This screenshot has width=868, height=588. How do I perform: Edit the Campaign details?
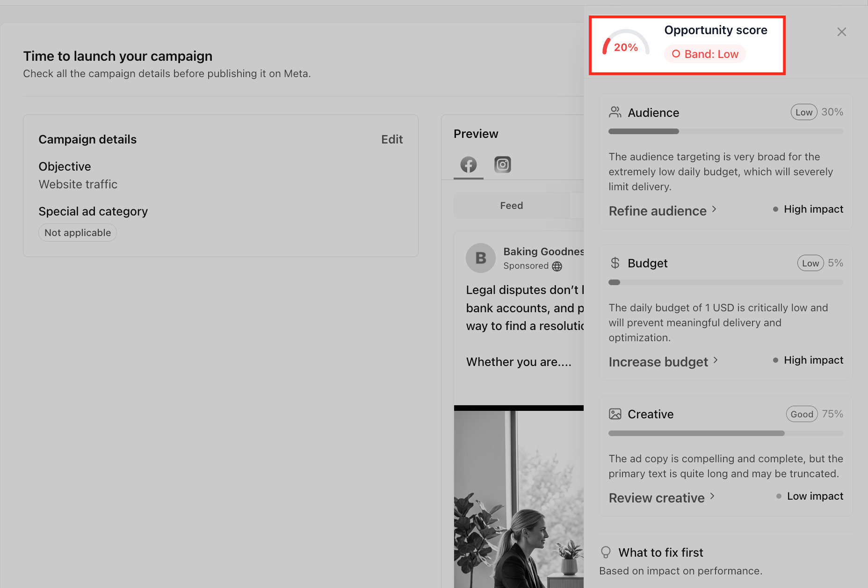click(x=392, y=139)
